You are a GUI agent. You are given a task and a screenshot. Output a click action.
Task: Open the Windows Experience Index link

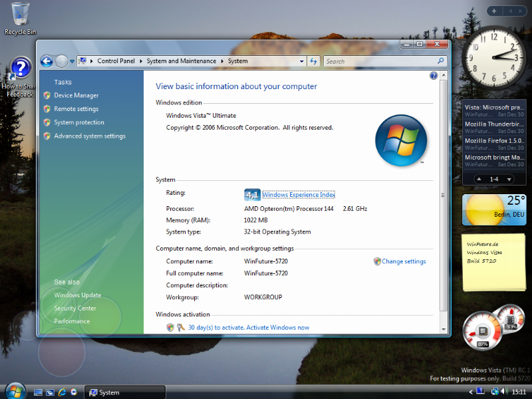tap(299, 195)
